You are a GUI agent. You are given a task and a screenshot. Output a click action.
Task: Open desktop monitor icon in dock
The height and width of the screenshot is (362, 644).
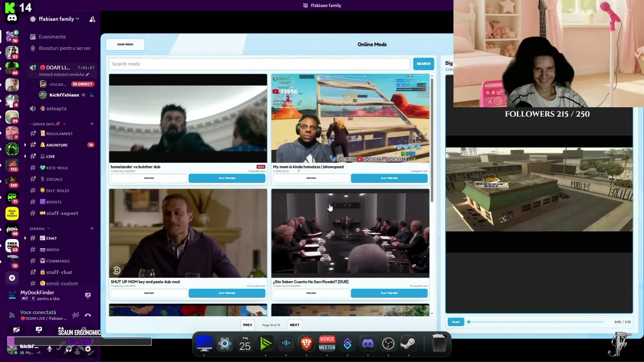click(204, 343)
